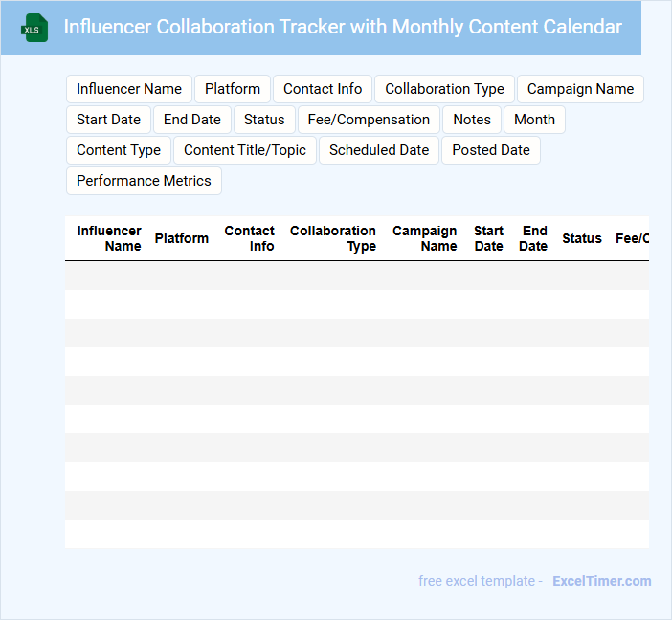Open the ExcelTimer.com link
Image resolution: width=672 pixels, height=620 pixels.
[602, 581]
